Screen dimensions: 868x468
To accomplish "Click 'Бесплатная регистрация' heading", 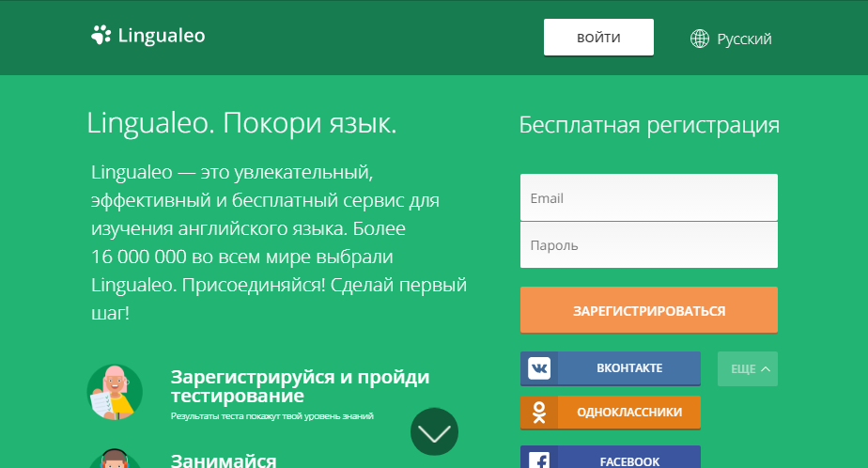I will (649, 125).
